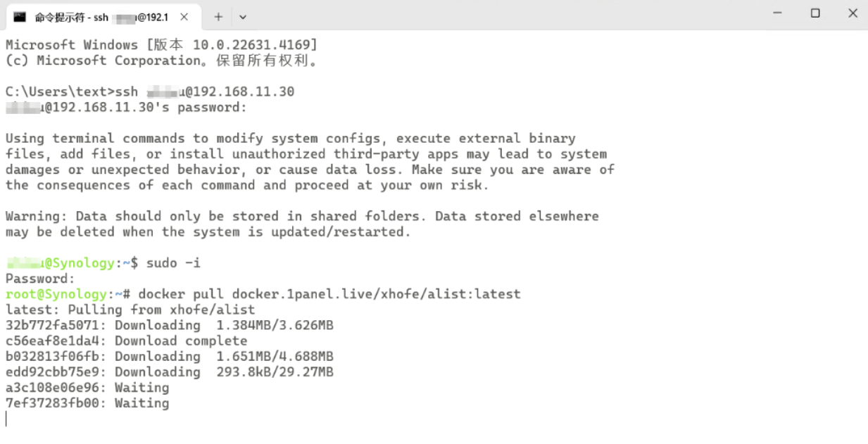This screenshot has width=868, height=444.
Task: Close the 命令提示符 ssh tab
Action: [184, 17]
